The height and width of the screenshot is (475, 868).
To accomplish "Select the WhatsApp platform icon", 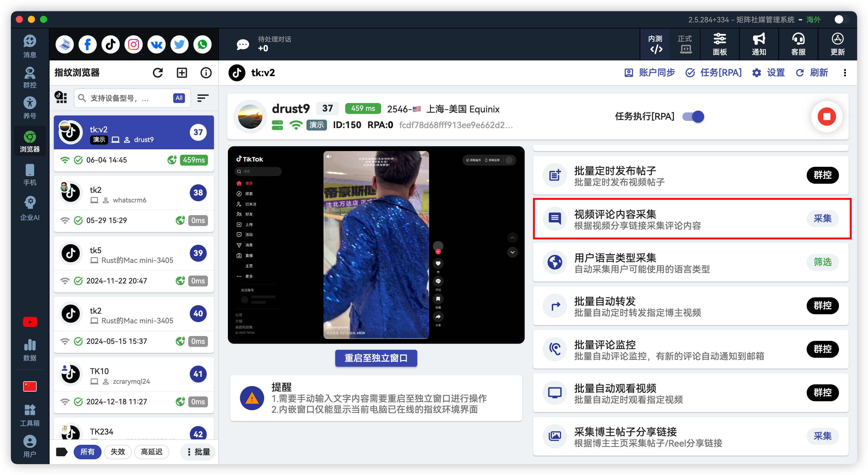I will (x=202, y=44).
